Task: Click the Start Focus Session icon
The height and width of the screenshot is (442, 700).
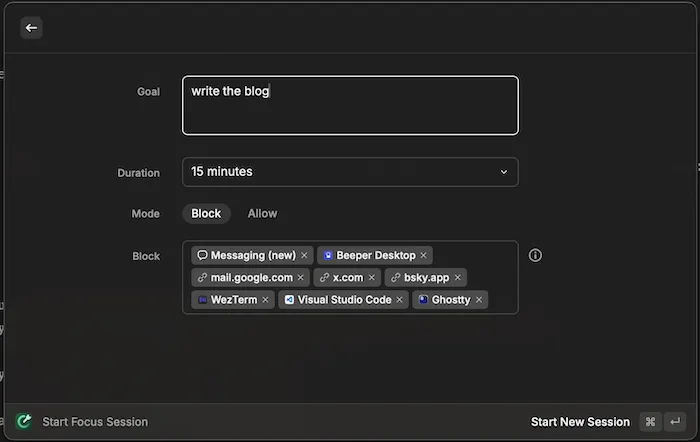Action: (x=25, y=422)
